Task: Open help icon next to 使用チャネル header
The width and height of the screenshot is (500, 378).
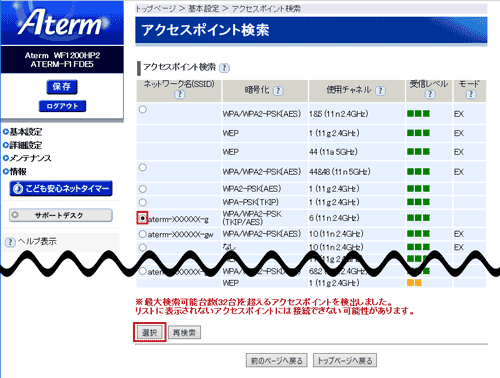Action: 380,91
